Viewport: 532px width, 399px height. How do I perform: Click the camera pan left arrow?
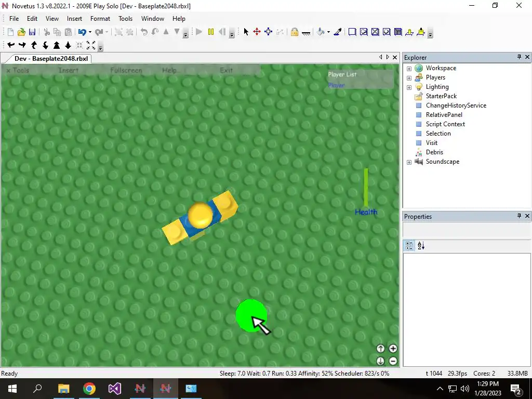(x=11, y=45)
